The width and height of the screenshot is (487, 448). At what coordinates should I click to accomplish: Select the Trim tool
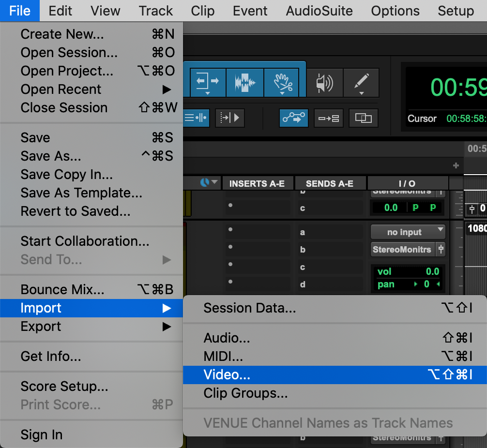click(x=208, y=83)
